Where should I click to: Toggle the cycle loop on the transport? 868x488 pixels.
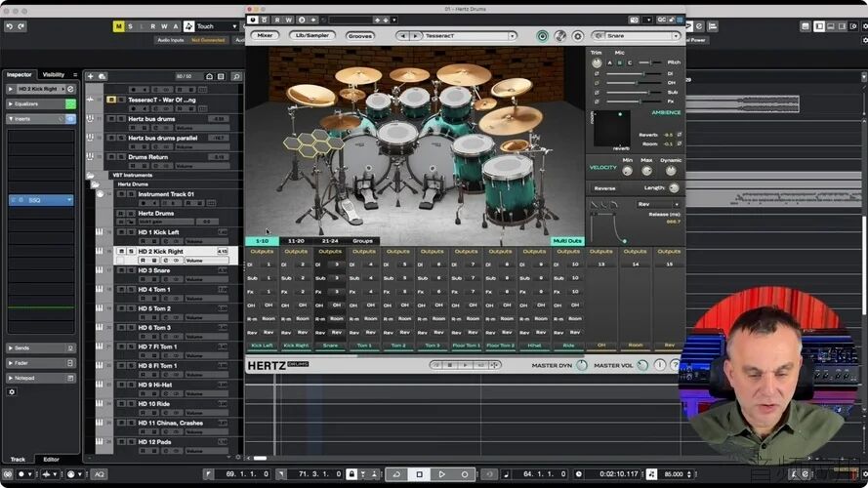tap(396, 474)
